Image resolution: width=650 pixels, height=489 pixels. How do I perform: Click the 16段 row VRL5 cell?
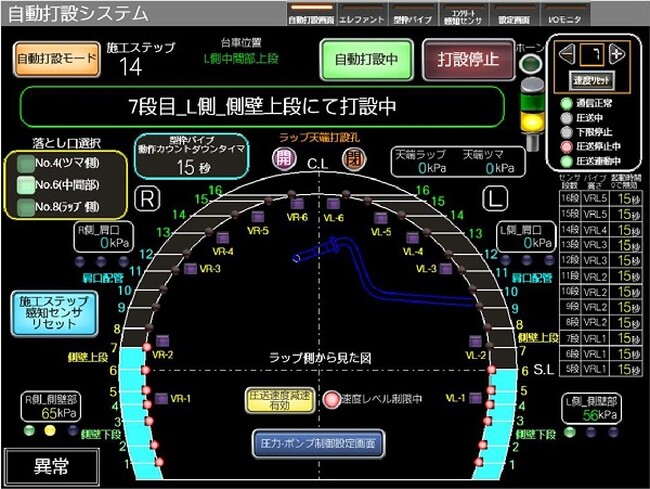coord(595,198)
